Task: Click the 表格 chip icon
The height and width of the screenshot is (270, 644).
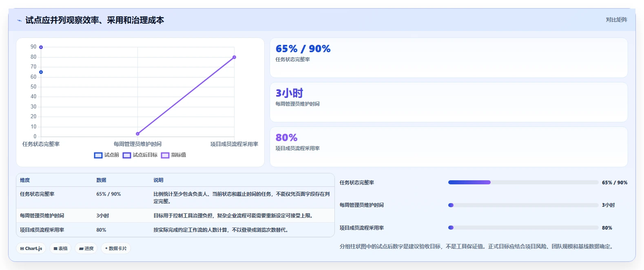Action: [55, 248]
